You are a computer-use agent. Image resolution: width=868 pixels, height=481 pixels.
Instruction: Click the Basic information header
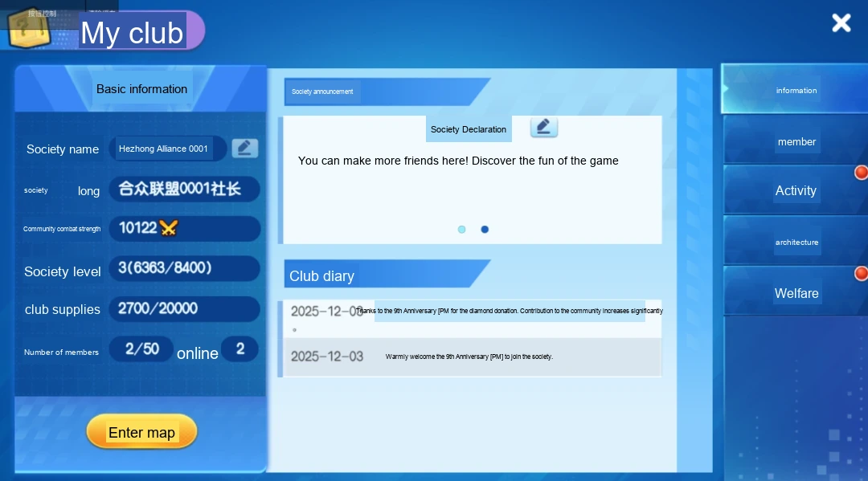tap(141, 89)
